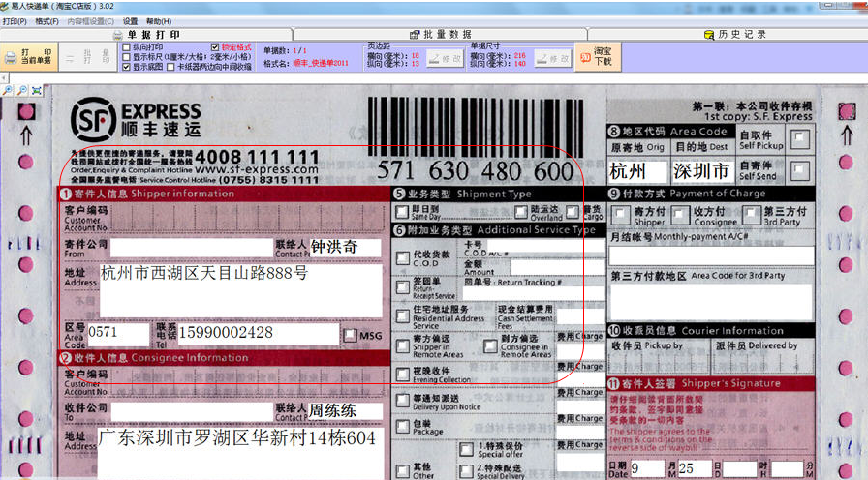Click the shipper 寄件公司 From field
This screenshot has width=868, height=480.
(x=192, y=248)
